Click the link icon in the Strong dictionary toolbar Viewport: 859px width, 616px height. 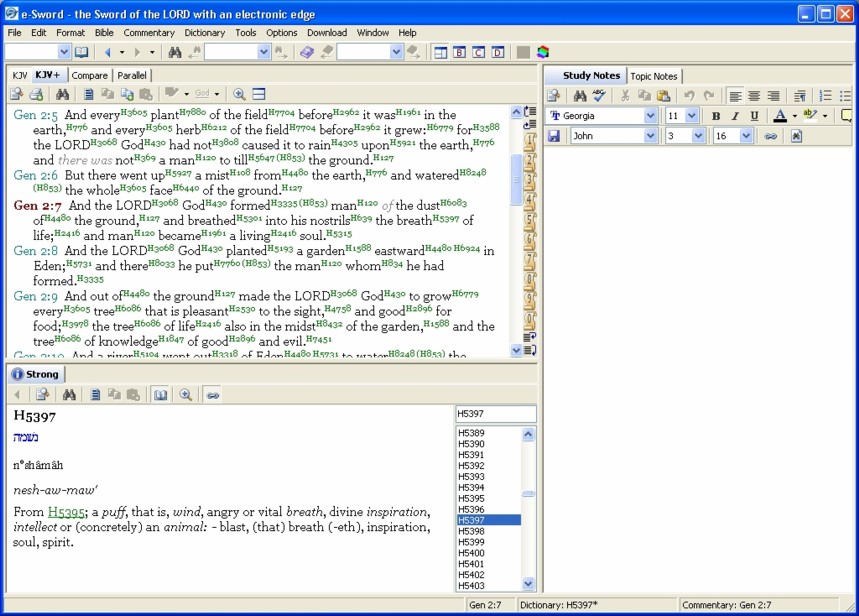(x=212, y=395)
